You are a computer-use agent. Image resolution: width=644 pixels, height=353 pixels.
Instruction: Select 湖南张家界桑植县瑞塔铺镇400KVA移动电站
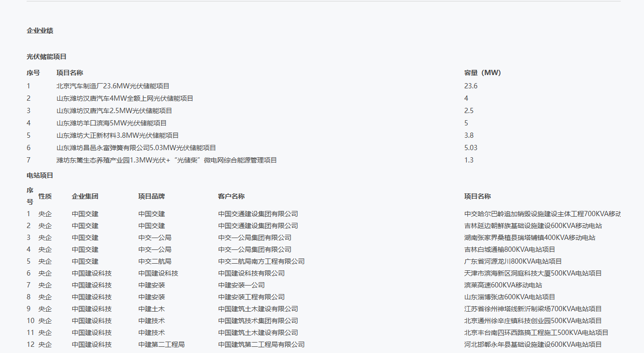click(x=530, y=238)
